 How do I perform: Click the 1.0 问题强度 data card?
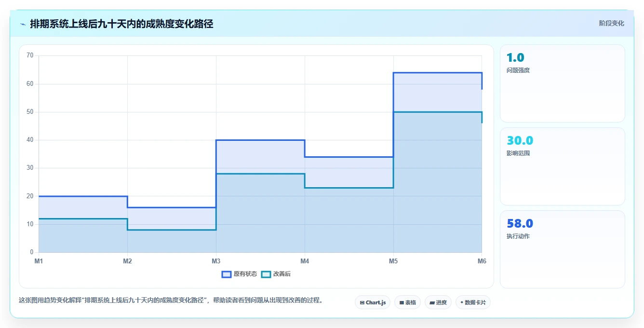pyautogui.click(x=563, y=83)
